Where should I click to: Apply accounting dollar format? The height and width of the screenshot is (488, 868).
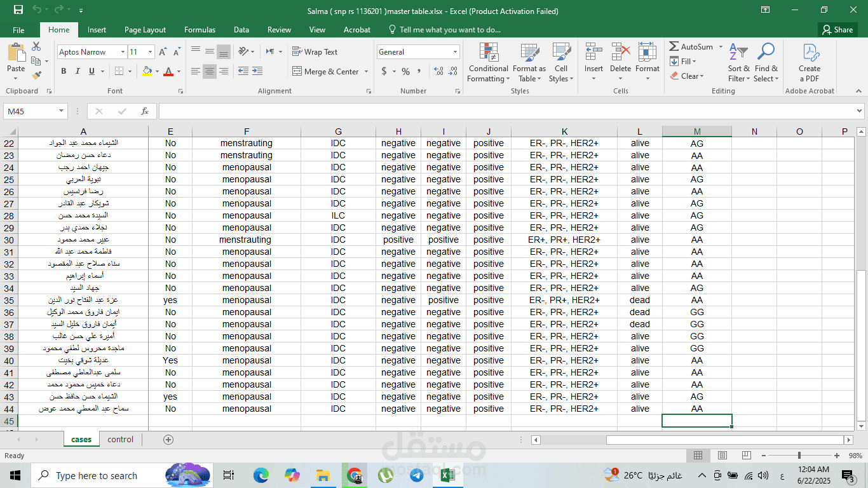pos(384,71)
